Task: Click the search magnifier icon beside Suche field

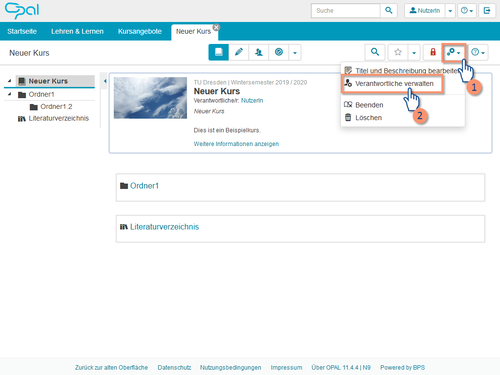Action: pos(388,10)
